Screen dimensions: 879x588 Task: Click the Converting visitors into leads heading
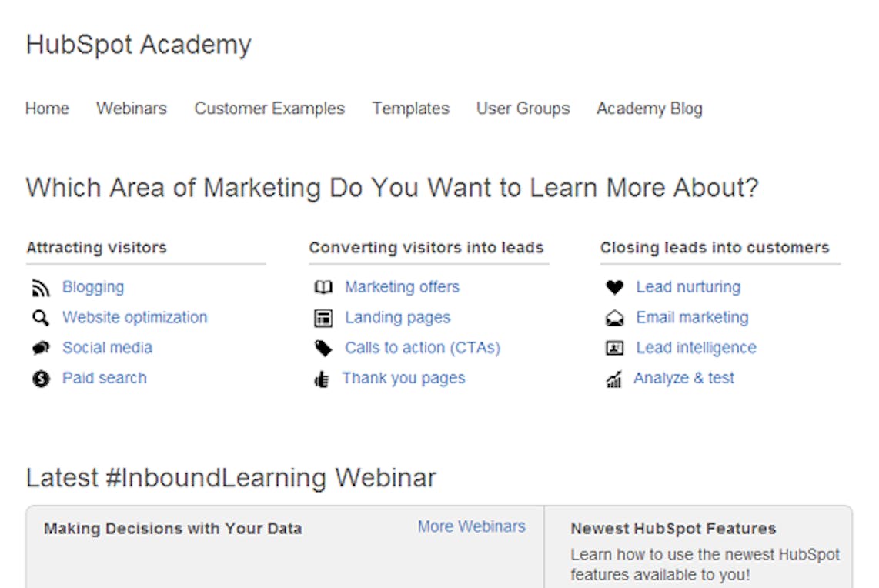click(426, 247)
